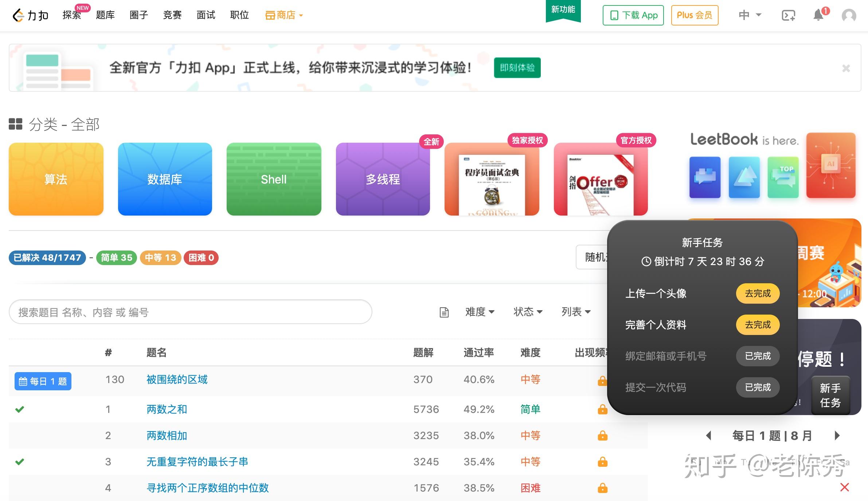This screenshot has width=868, height=501.
Task: Open the 数据库 category card
Action: [165, 179]
